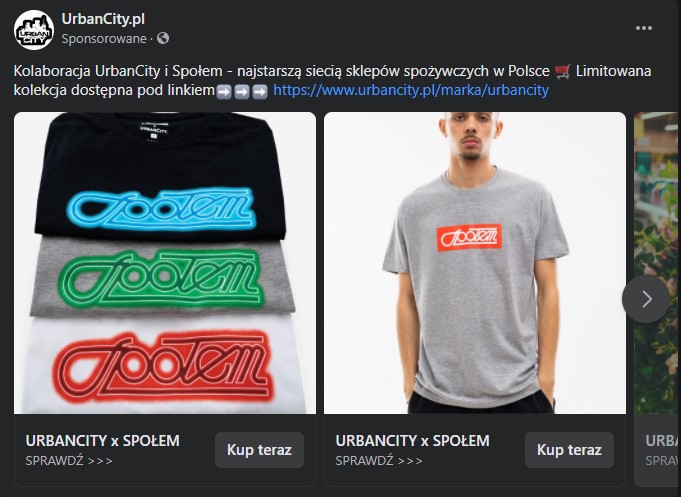Advance carousel with the next arrow
This screenshot has height=497, width=681.
click(x=646, y=299)
